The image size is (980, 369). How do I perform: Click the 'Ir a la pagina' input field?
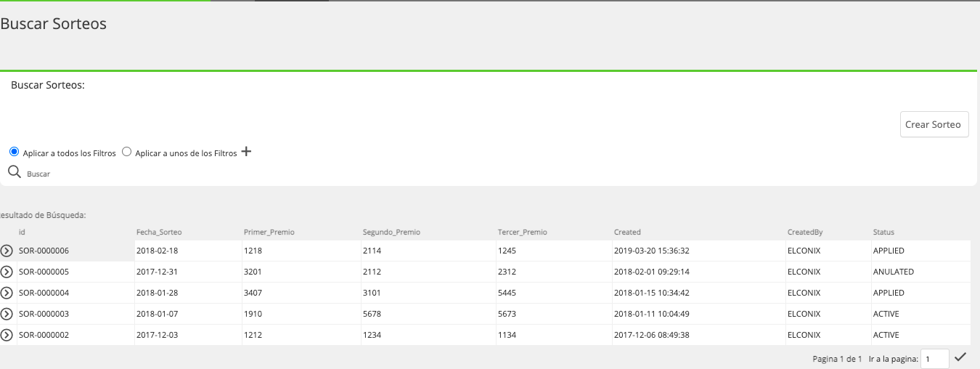[934, 359]
